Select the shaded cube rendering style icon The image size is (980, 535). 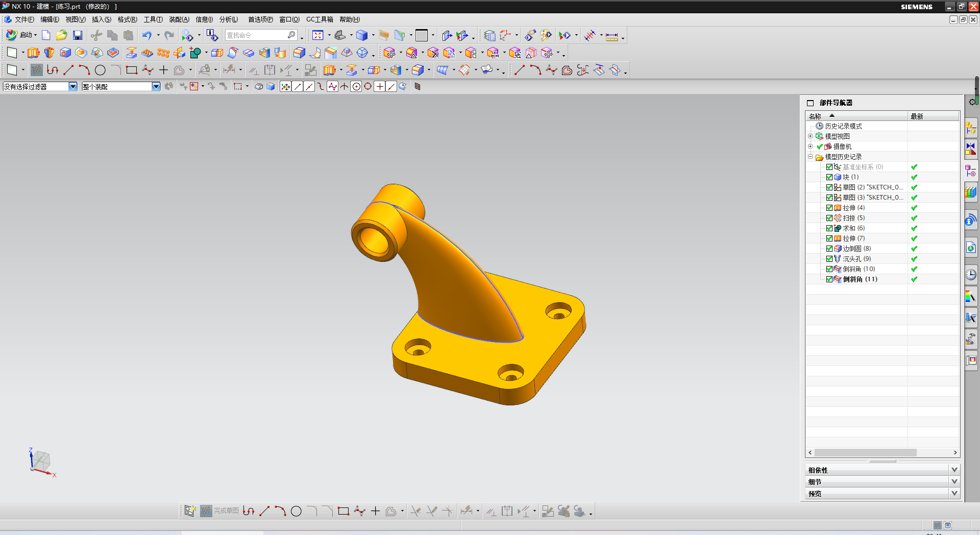[x=362, y=35]
